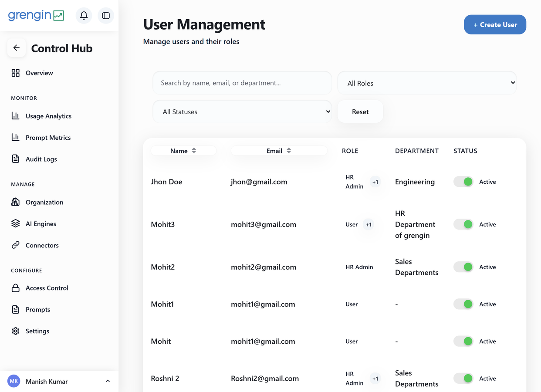
Task: Collapse sidebar using panel toggle icon
Action: click(x=106, y=16)
